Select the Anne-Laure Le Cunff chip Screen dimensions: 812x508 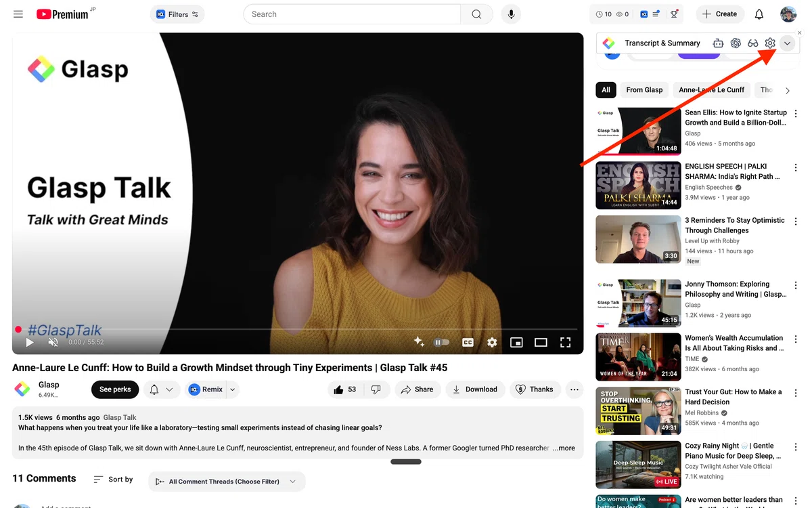[711, 90]
